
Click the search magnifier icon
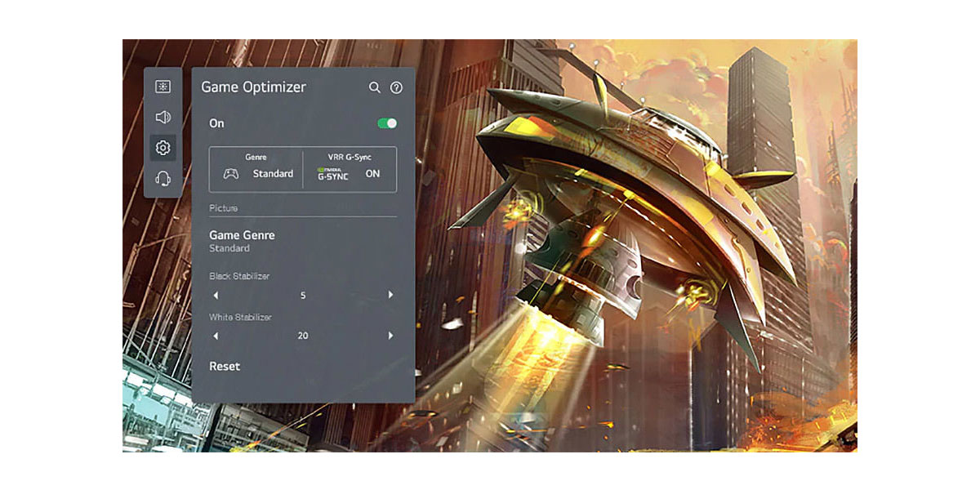coord(375,87)
